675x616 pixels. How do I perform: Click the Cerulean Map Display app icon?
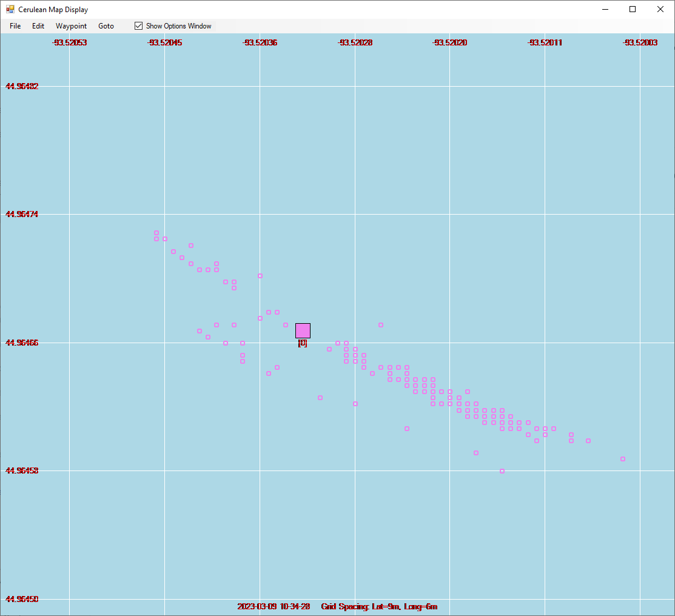point(10,9)
